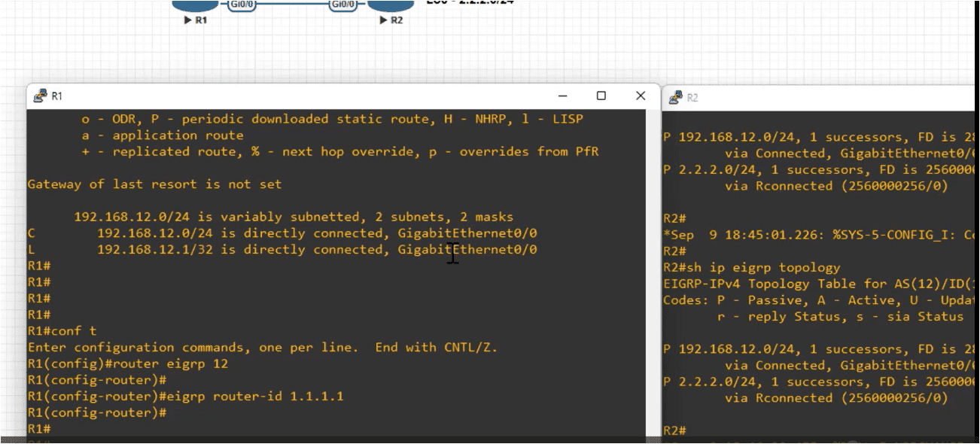Click the R2 window title text
980x444 pixels.
(692, 98)
